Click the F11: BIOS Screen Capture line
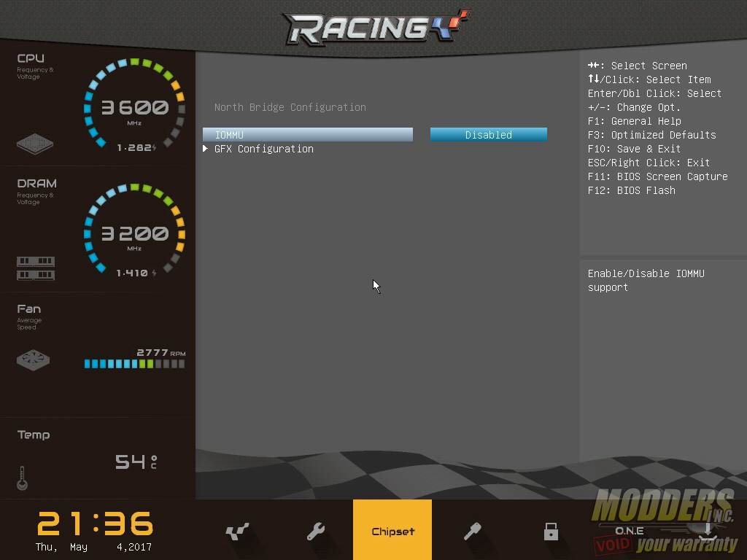Viewport: 747px width, 560px height. (x=658, y=176)
